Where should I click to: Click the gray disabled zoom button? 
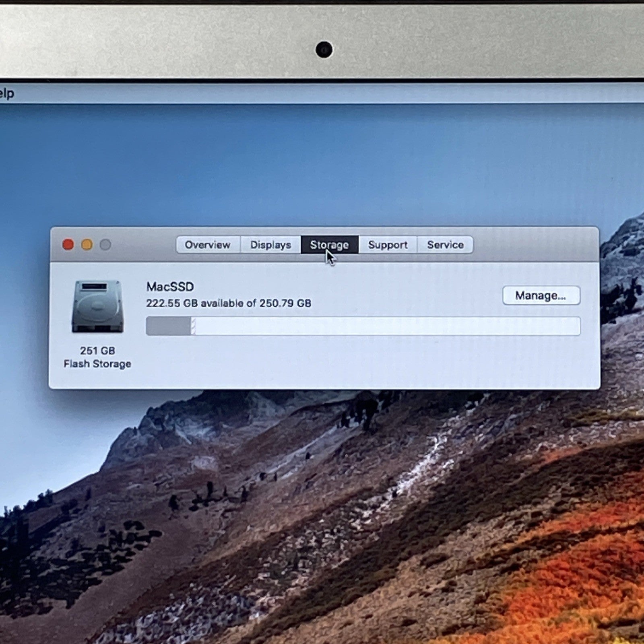point(105,244)
